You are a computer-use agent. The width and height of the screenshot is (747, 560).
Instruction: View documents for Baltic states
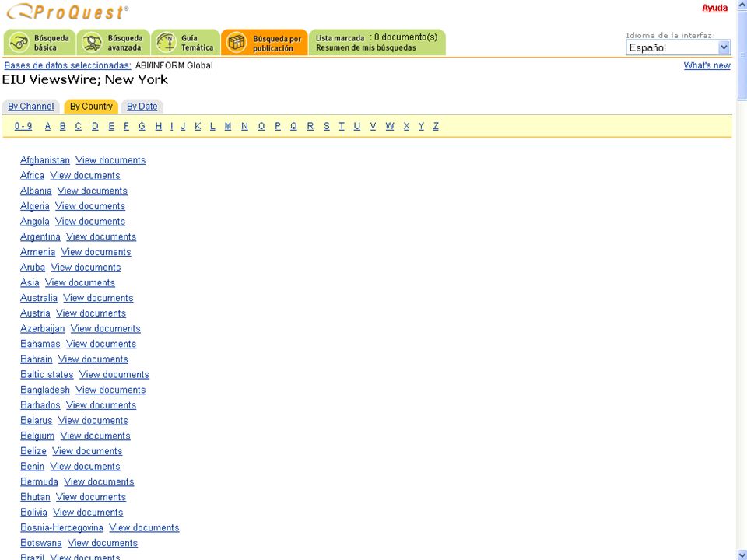114,374
